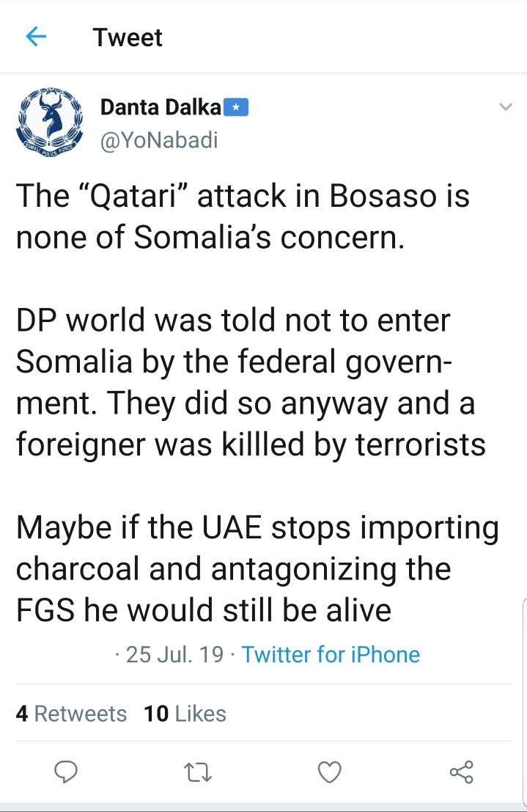This screenshot has height=812, width=527.
Task: Tap the Somalia flag emoji beside name
Action: [236, 107]
